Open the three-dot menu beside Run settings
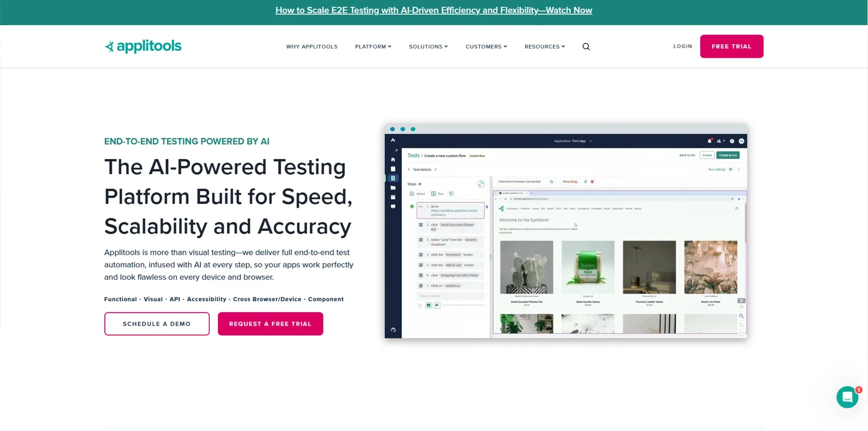 point(739,169)
